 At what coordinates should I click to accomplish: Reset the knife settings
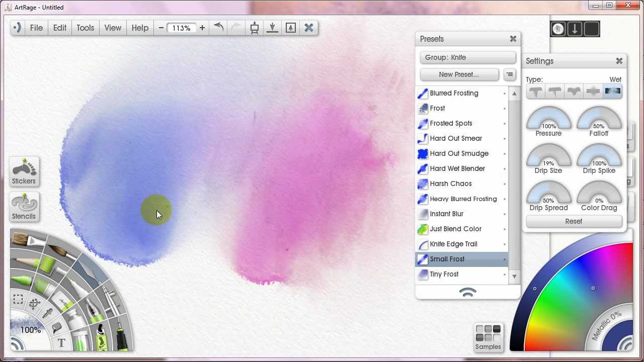point(574,221)
